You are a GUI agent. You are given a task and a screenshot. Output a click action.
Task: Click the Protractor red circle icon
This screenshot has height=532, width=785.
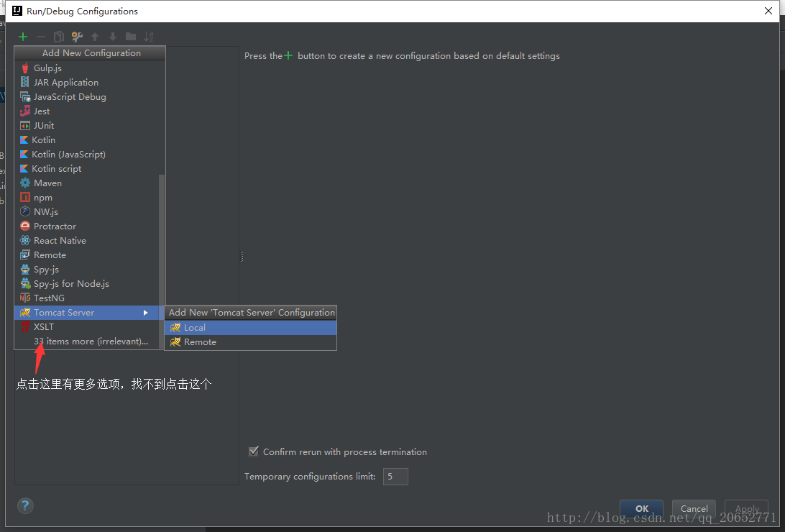pyautogui.click(x=25, y=226)
